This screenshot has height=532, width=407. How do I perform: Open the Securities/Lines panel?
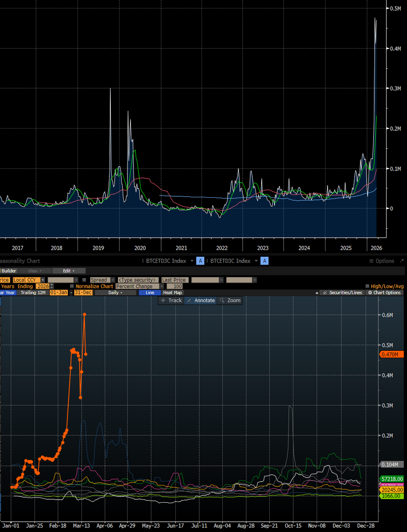coord(342,293)
